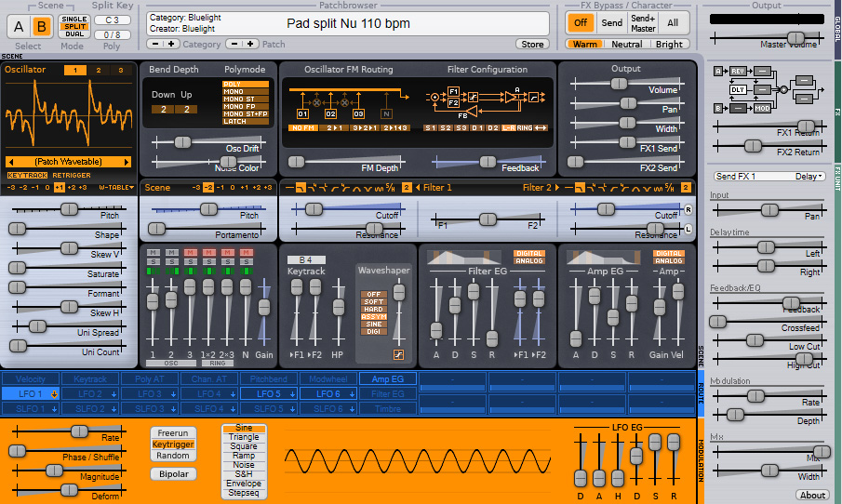The height and width of the screenshot is (504, 842).
Task: Expand LFO 1 modulation source arrow
Action: click(54, 394)
